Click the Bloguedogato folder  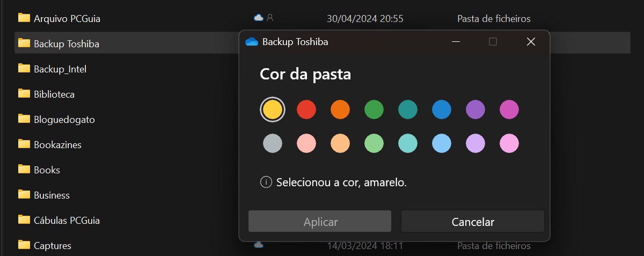pos(64,119)
